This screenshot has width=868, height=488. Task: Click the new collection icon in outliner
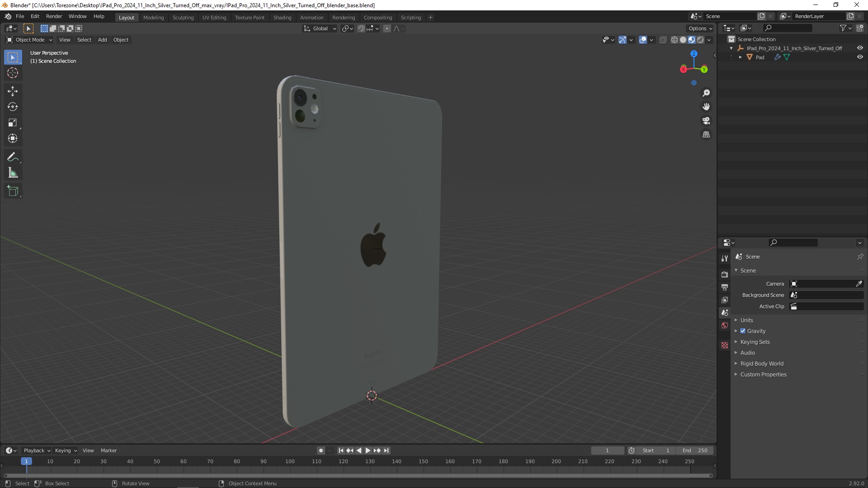tap(860, 28)
